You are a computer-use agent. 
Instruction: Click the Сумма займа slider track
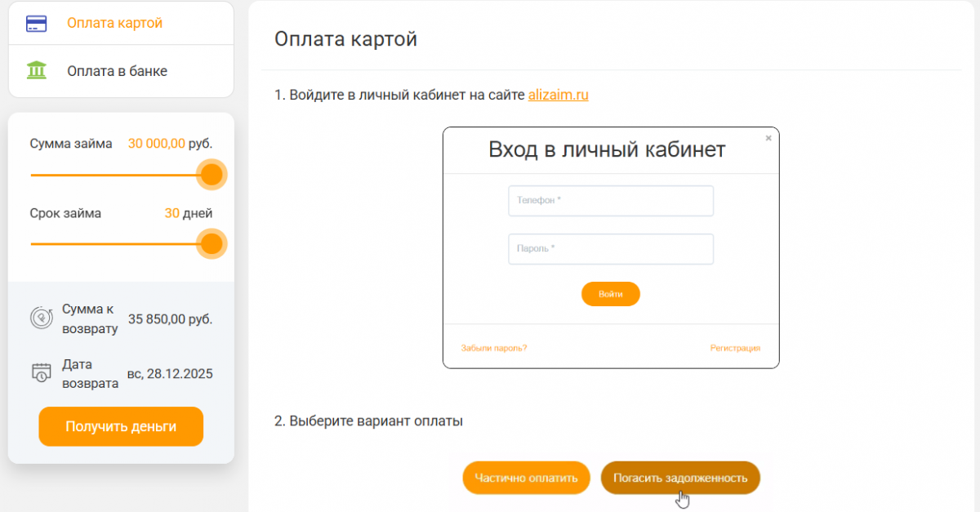point(114,175)
